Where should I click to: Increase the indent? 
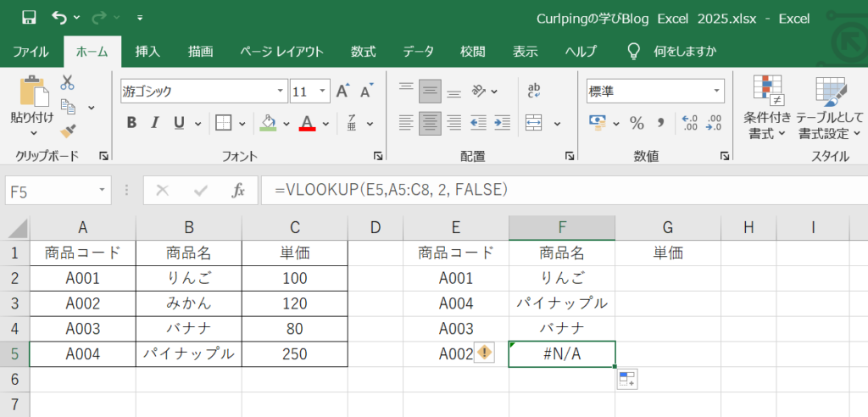tap(502, 123)
